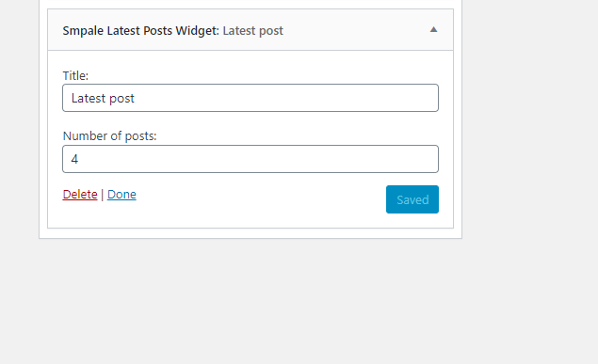Click the Title input field
598x364 pixels.
pyautogui.click(x=251, y=98)
